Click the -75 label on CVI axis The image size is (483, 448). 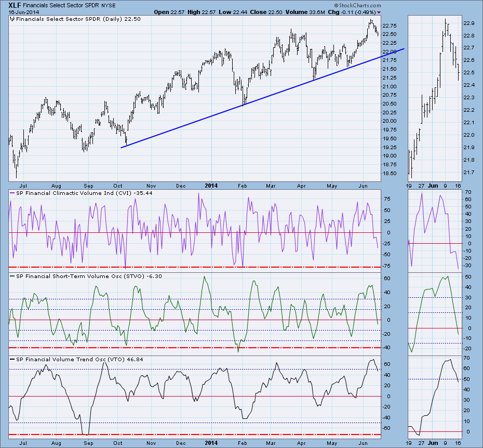(x=387, y=266)
